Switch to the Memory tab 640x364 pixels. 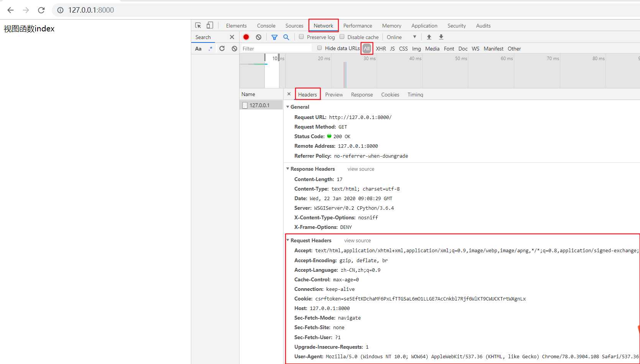coord(392,26)
